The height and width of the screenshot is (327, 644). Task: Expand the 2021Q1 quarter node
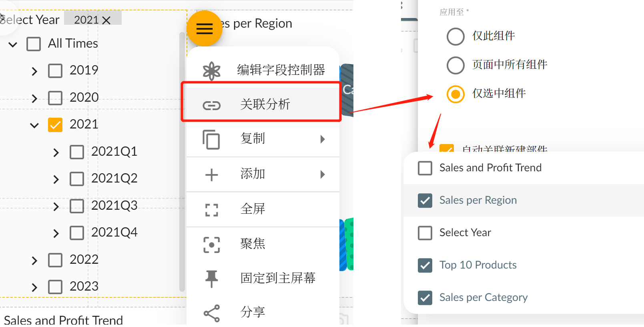point(56,152)
